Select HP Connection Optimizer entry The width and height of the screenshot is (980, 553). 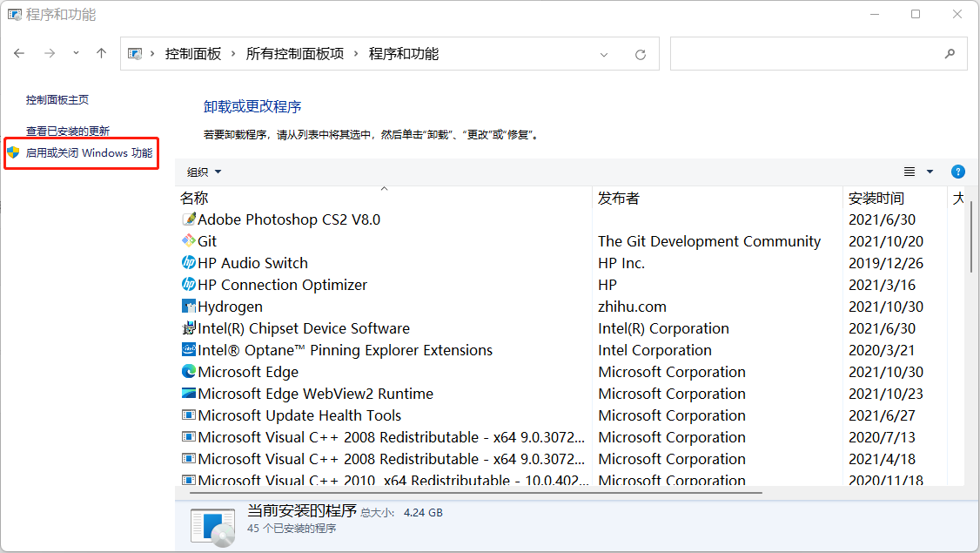click(x=283, y=285)
